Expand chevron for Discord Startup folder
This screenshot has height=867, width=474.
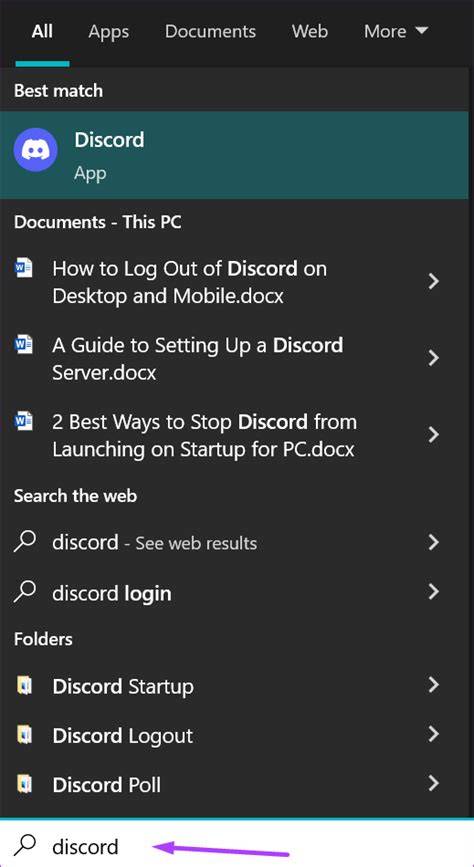point(434,686)
